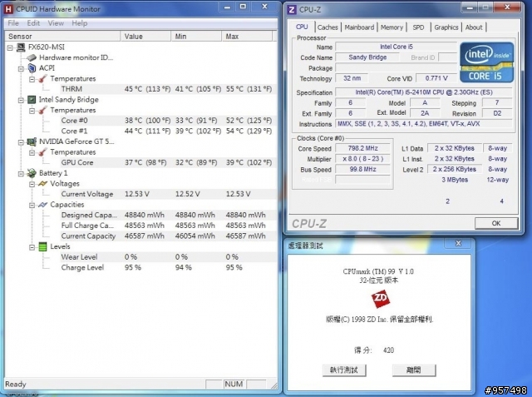
Task: Click the green Levels icon
Action: 42,246
